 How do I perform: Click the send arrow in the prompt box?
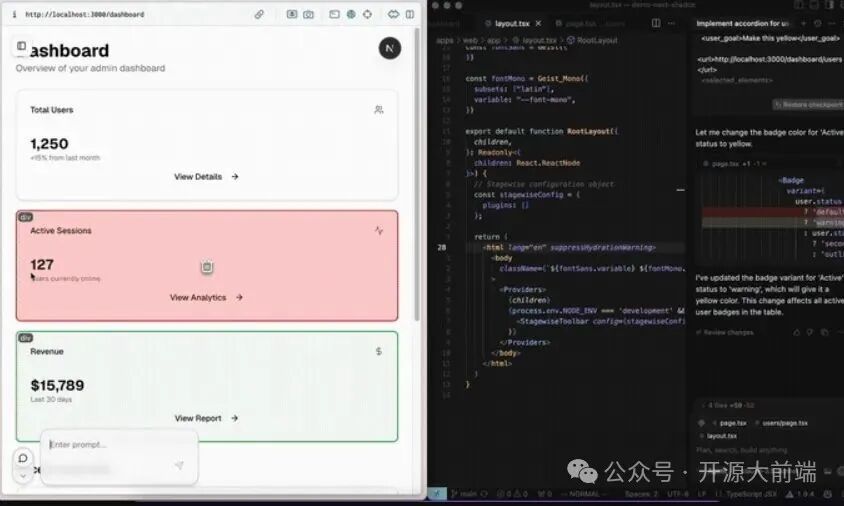click(179, 466)
